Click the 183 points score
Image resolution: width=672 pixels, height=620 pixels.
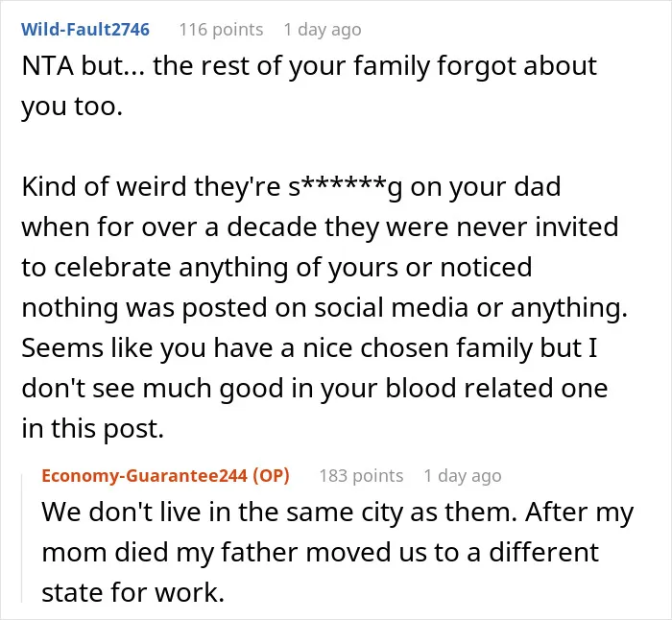(x=361, y=476)
